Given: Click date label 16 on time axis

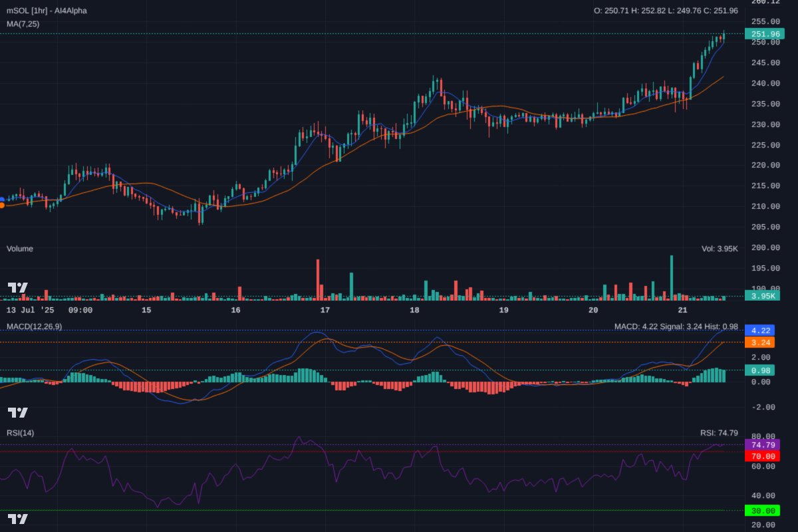Looking at the screenshot, I should 235,311.
